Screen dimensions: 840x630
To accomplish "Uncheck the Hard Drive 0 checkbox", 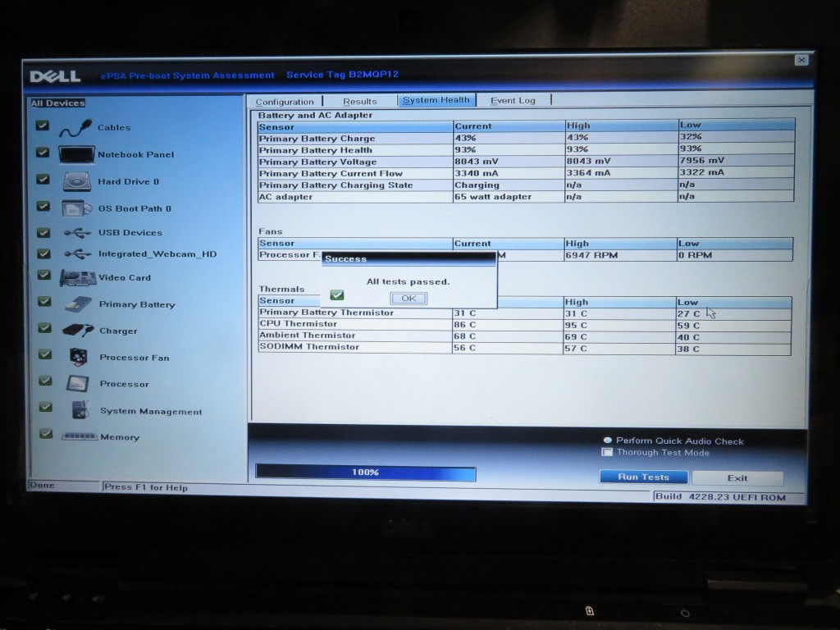I will coord(43,180).
